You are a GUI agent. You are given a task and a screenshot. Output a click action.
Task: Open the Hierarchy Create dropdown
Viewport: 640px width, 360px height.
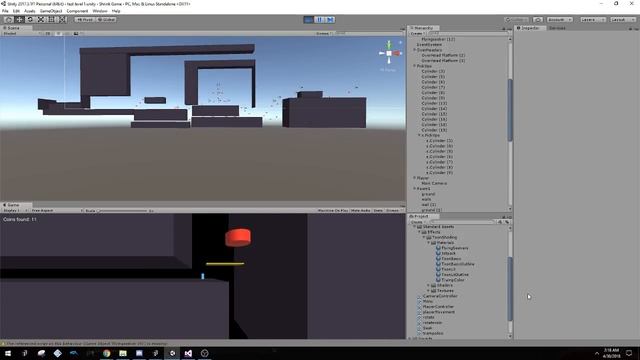(x=417, y=33)
